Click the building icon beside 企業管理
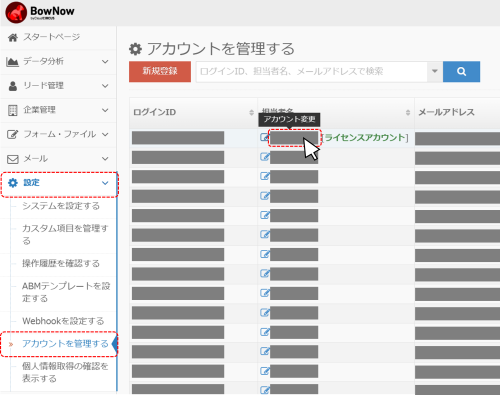Screen dimensions: 500x395 coord(13,110)
